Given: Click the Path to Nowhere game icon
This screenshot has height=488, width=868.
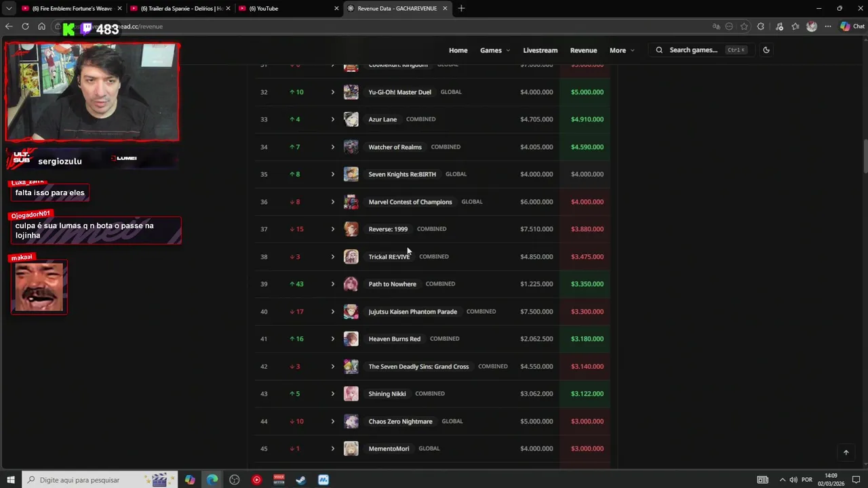Looking at the screenshot, I should click(351, 284).
